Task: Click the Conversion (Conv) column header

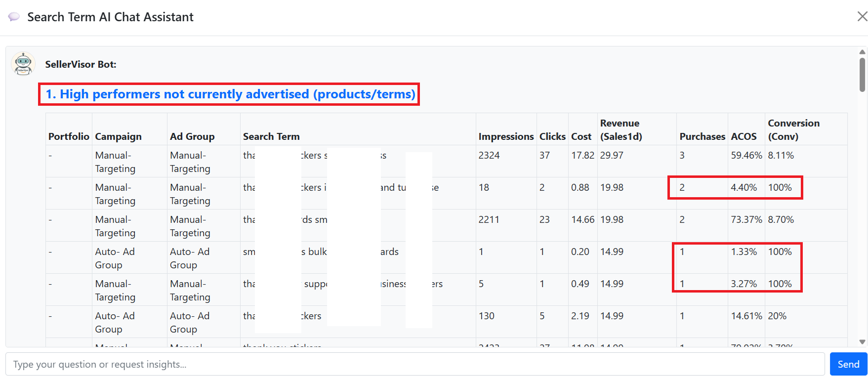Action: tap(793, 129)
